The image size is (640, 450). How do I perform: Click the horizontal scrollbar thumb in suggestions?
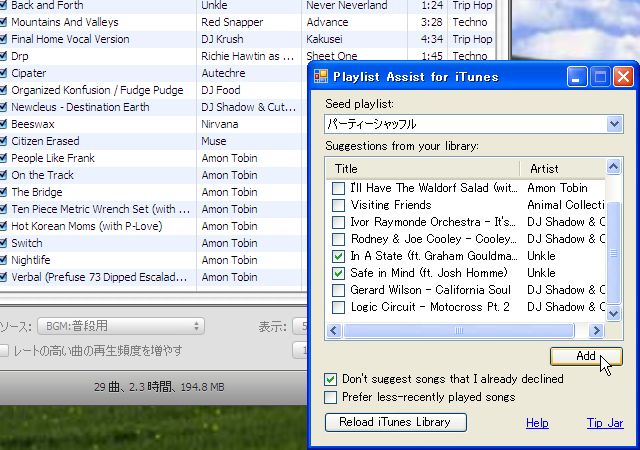[459, 330]
